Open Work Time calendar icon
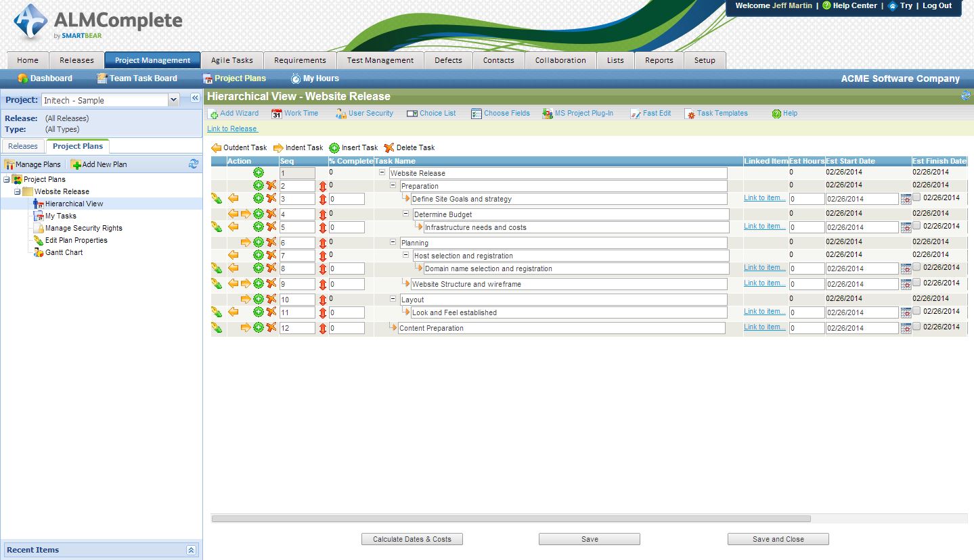Screen dimensions: 974x560 click(x=276, y=114)
